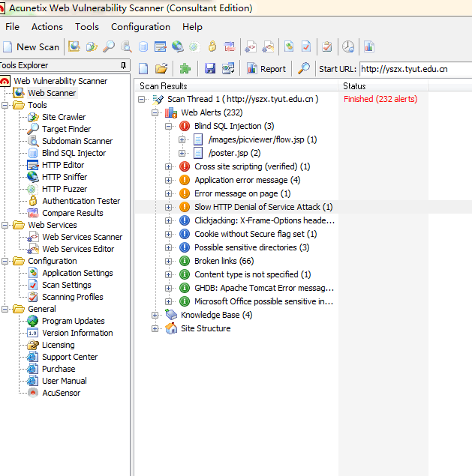Screen dimensions: 472x476
Task: Open Web Services Scanner toolbar icon
Action: tap(251, 46)
